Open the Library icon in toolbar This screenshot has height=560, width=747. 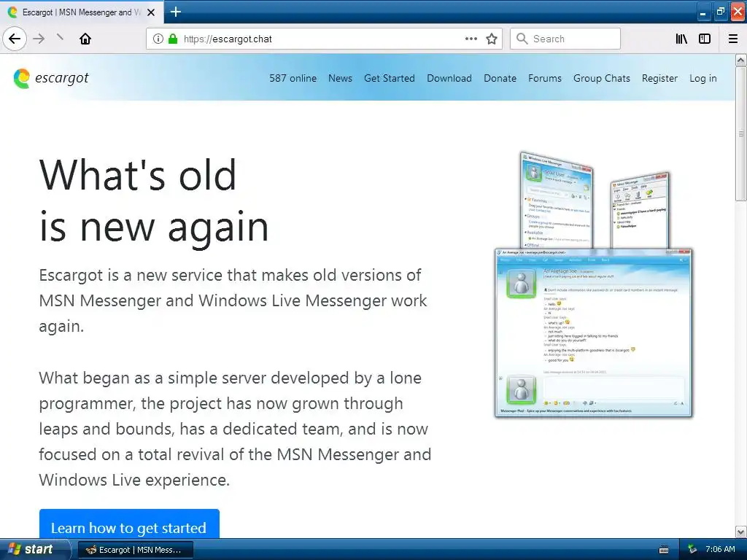pyautogui.click(x=681, y=39)
